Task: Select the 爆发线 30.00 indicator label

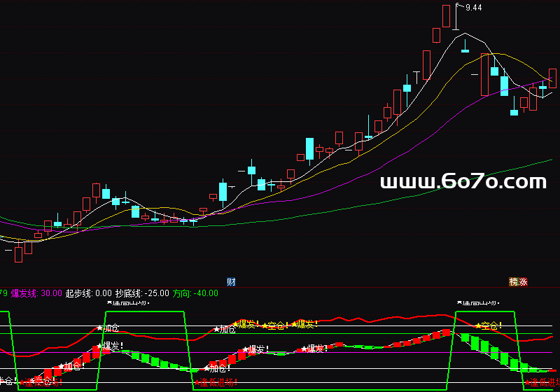Action: [36, 293]
